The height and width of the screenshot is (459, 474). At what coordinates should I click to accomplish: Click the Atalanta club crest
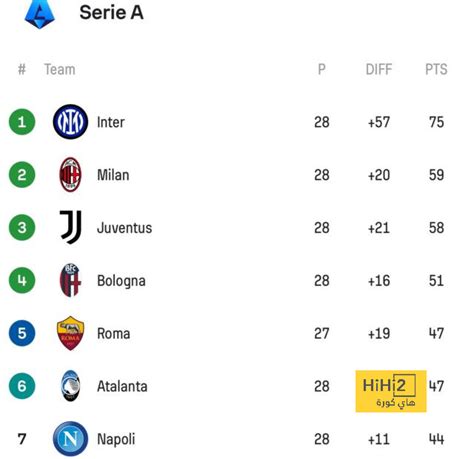71,386
